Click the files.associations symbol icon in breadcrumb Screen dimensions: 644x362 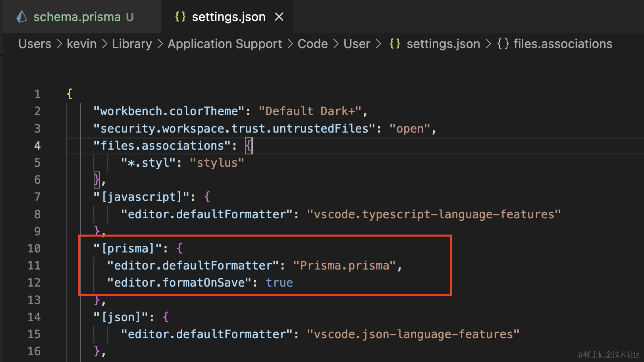[503, 44]
